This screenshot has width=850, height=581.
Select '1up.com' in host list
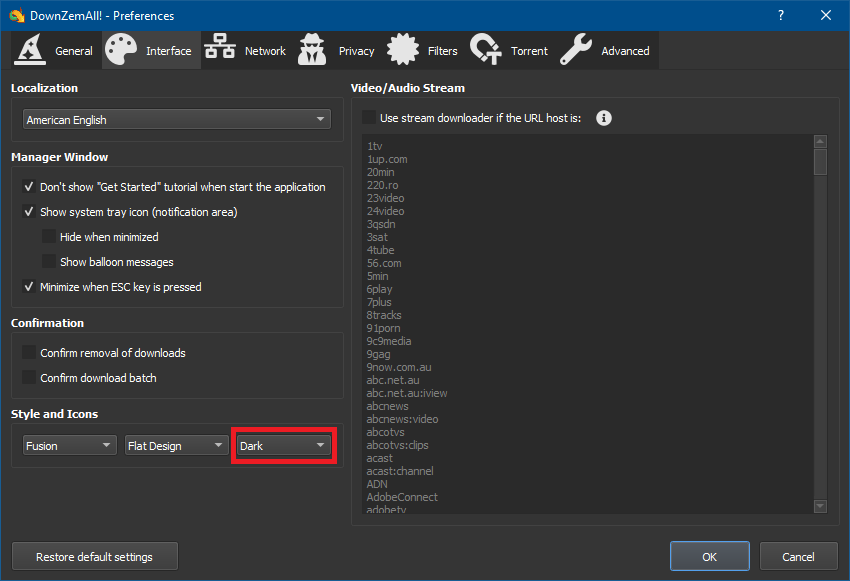[387, 159]
